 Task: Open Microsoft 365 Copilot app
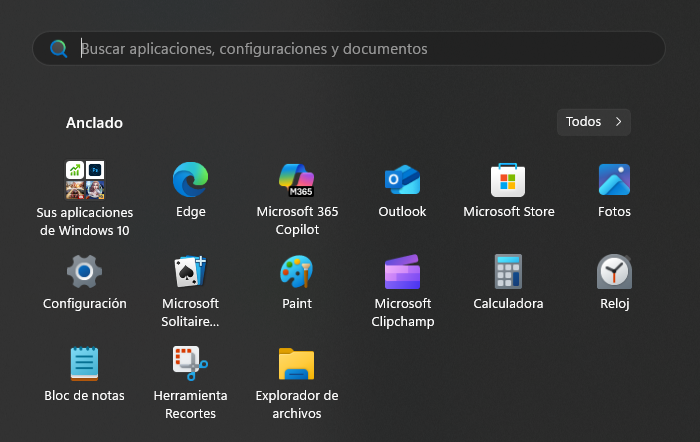pyautogui.click(x=297, y=180)
